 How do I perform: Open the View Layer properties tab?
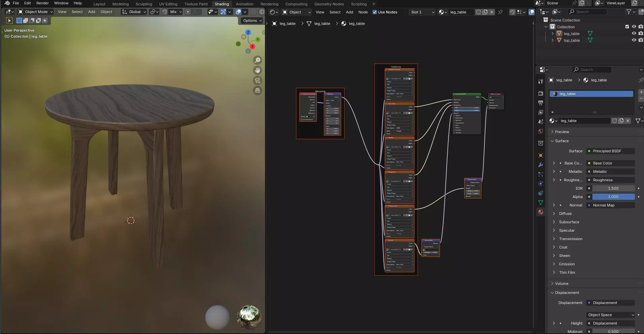(x=541, y=112)
